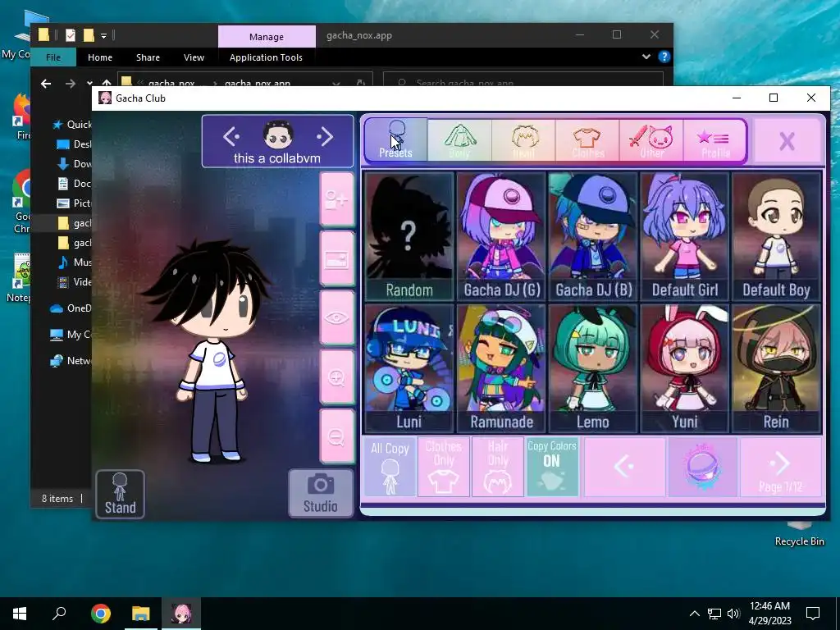The height and width of the screenshot is (630, 840).
Task: Open the Home ribbon tab in File Explorer
Action: (99, 57)
